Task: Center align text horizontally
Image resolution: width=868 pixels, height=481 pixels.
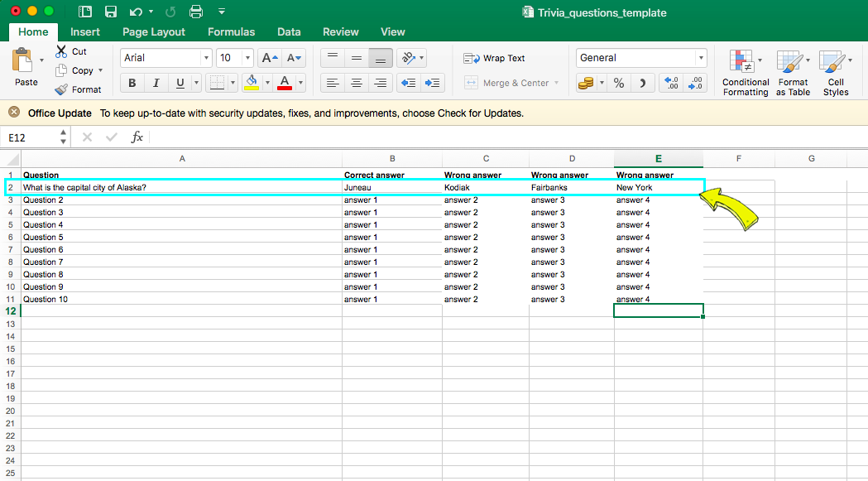Action: (357, 83)
